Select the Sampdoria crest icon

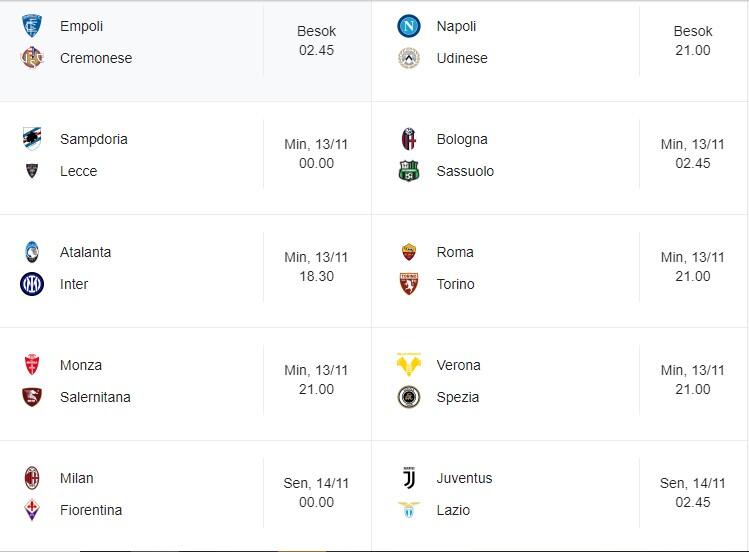32,139
